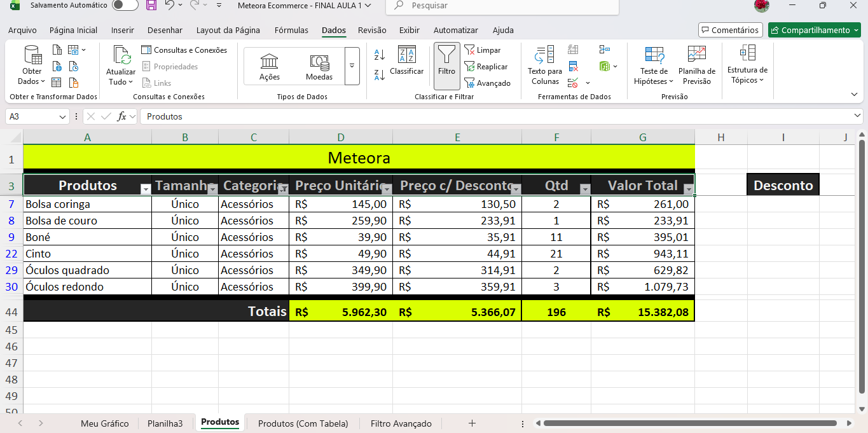Screen dimensions: 868x433
Task: Switch to the Página Inicial tab
Action: click(74, 30)
